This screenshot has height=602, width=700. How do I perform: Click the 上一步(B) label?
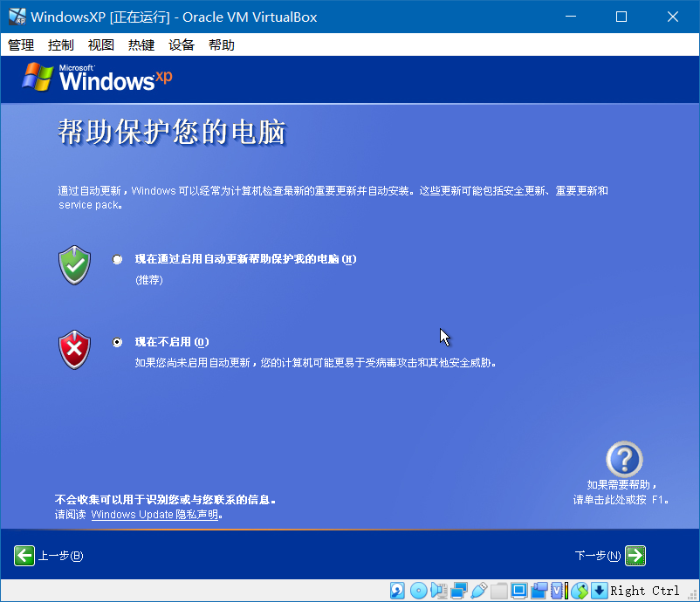[x=60, y=556]
